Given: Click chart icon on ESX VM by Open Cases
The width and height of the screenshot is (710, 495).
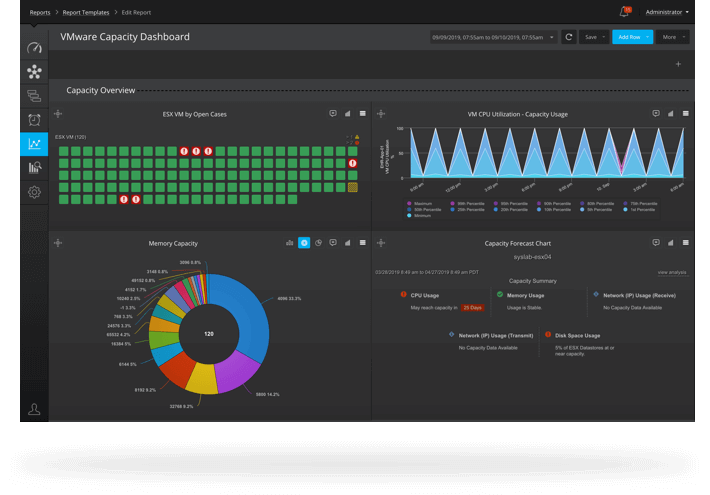Looking at the screenshot, I should [x=348, y=114].
